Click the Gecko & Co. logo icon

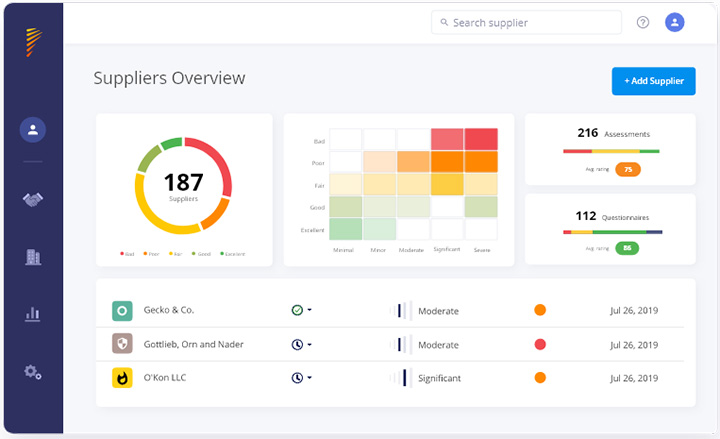coord(122,311)
